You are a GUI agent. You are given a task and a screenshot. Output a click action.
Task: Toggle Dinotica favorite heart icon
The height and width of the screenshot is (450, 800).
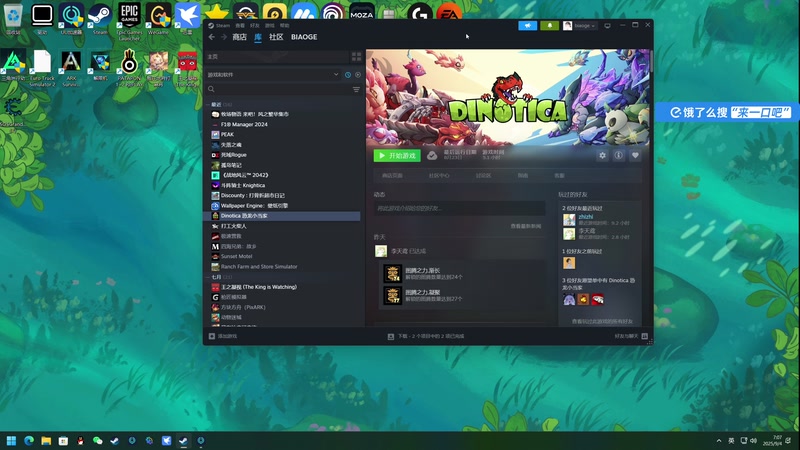[635, 156]
